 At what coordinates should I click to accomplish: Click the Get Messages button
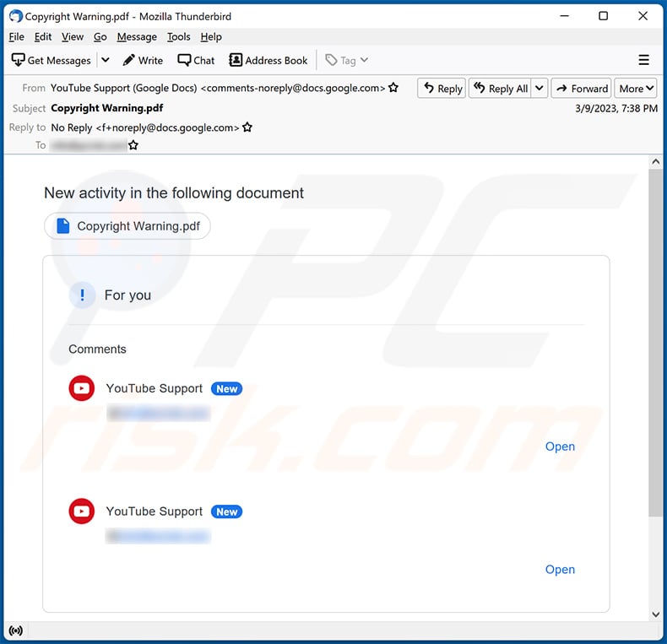[51, 61]
